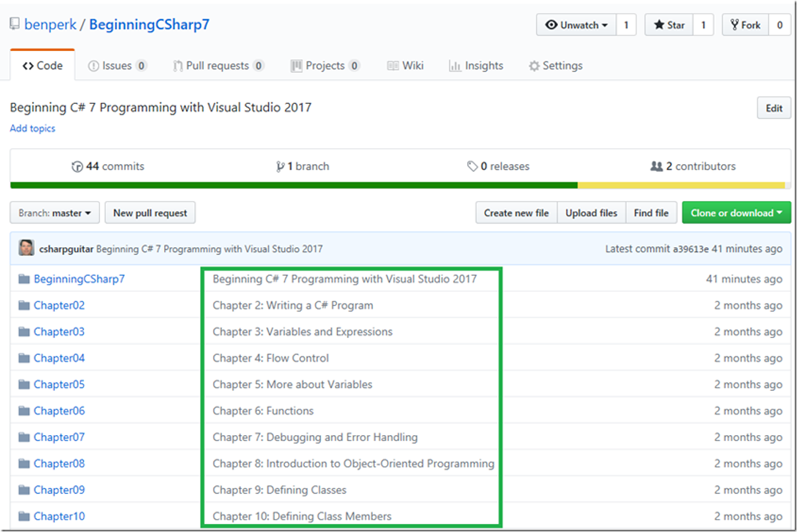Switch to the Code tab
The image size is (797, 532).
point(42,65)
